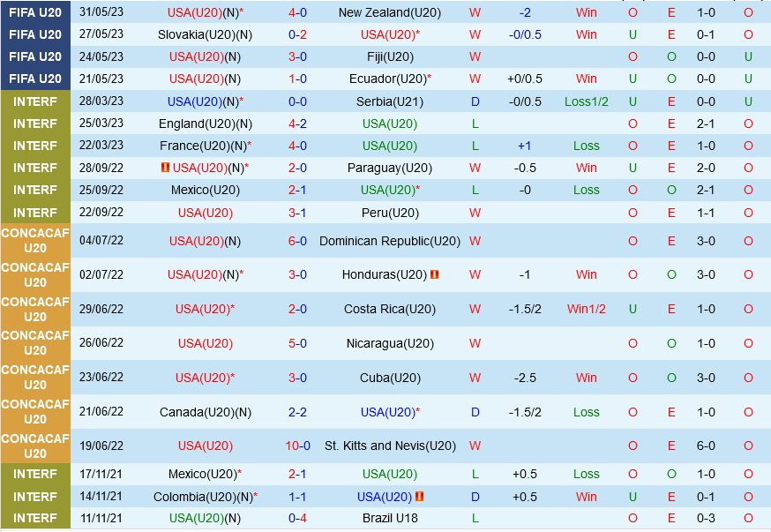Click the CONCACAF U20 label for 04/07/22
771x532 pixels.
click(x=35, y=241)
